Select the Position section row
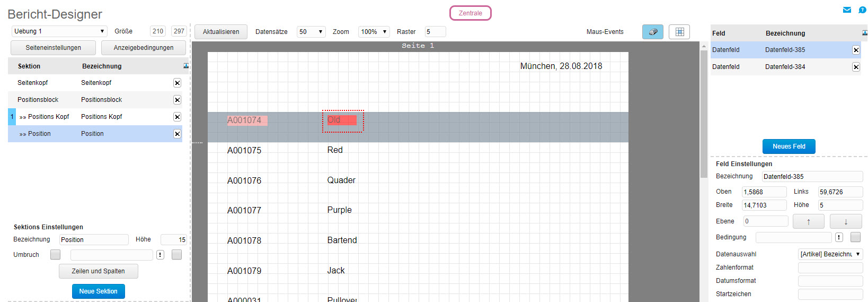Screen dimensions: 868x302 click(95, 134)
